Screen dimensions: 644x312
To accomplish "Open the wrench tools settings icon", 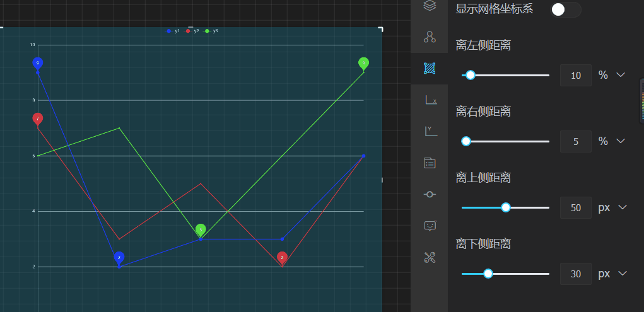I will pos(430,257).
